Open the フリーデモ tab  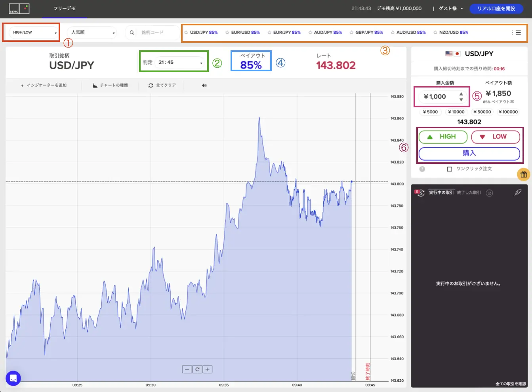[x=65, y=8]
